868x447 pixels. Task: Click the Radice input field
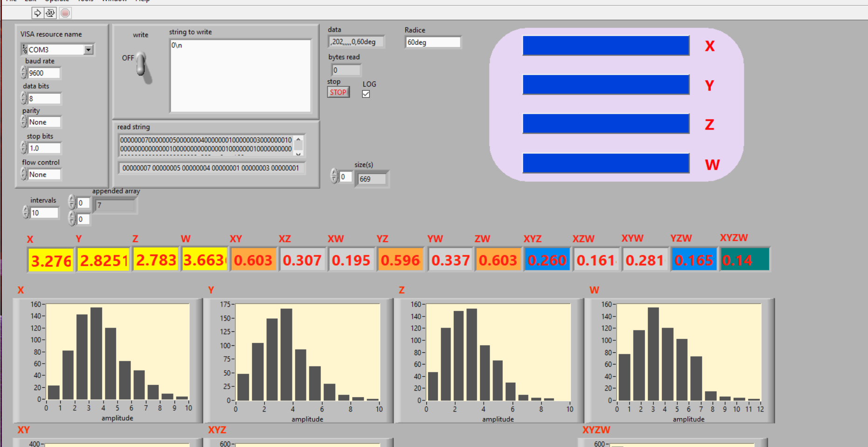[433, 42]
